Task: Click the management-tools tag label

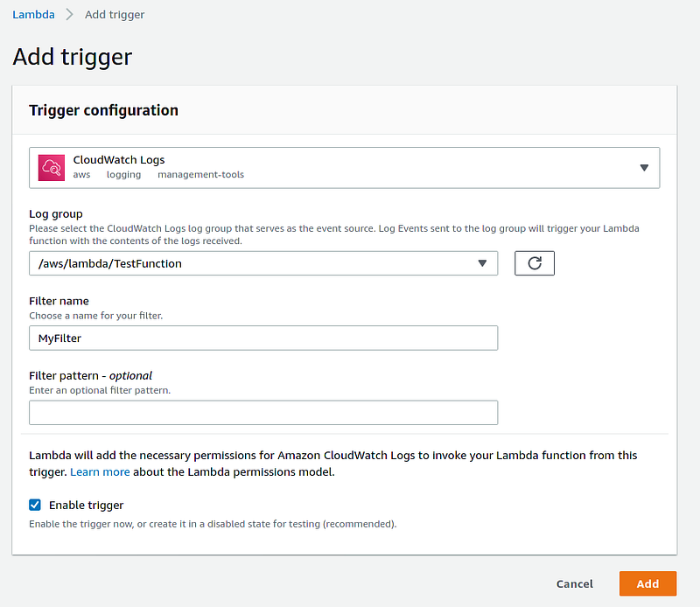Action: coord(200,174)
